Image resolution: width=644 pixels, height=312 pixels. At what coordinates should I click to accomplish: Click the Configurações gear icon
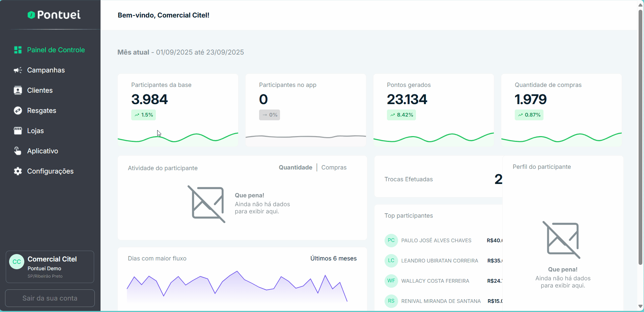(18, 171)
